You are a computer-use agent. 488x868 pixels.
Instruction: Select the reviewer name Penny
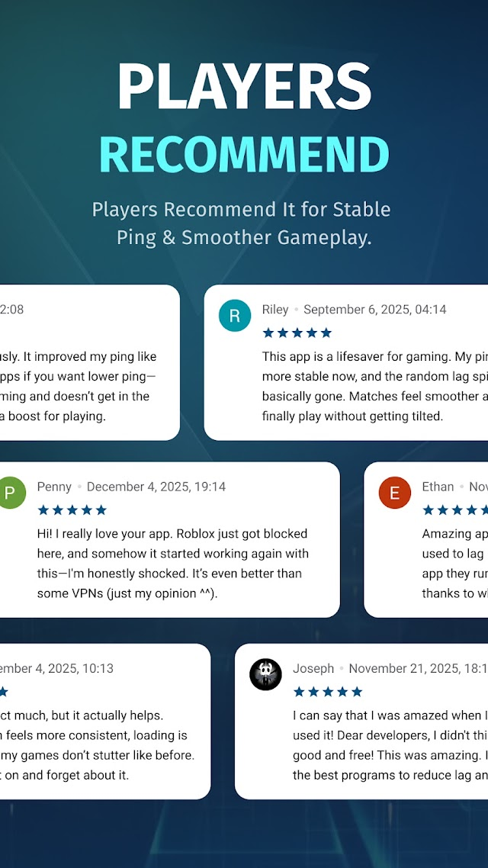pos(54,487)
